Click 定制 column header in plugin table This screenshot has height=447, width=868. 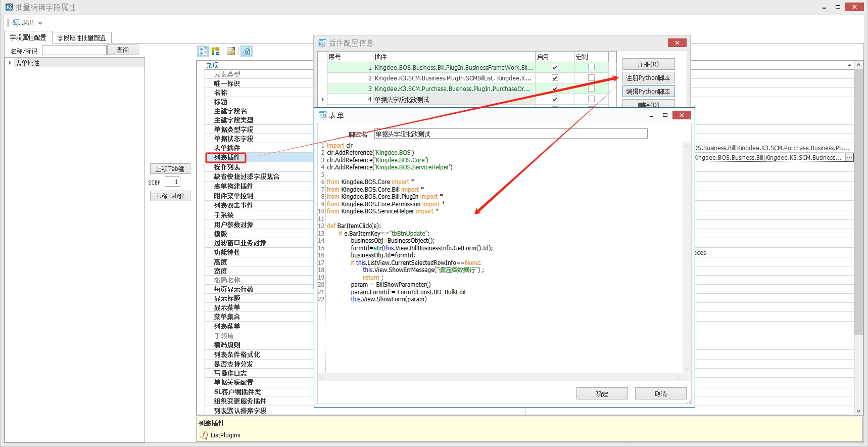point(591,57)
